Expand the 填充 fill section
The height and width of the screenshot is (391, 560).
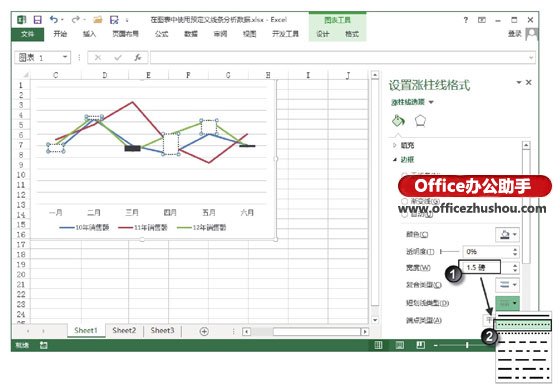pyautogui.click(x=394, y=145)
